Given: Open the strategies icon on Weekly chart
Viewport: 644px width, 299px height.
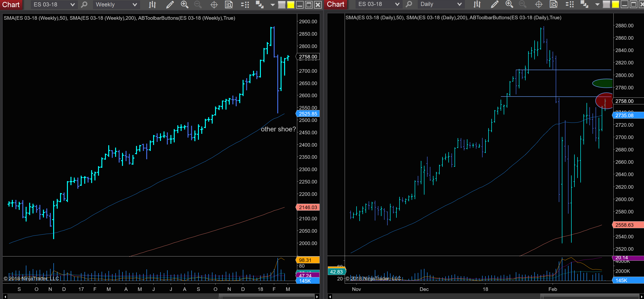Looking at the screenshot, I should 260,5.
